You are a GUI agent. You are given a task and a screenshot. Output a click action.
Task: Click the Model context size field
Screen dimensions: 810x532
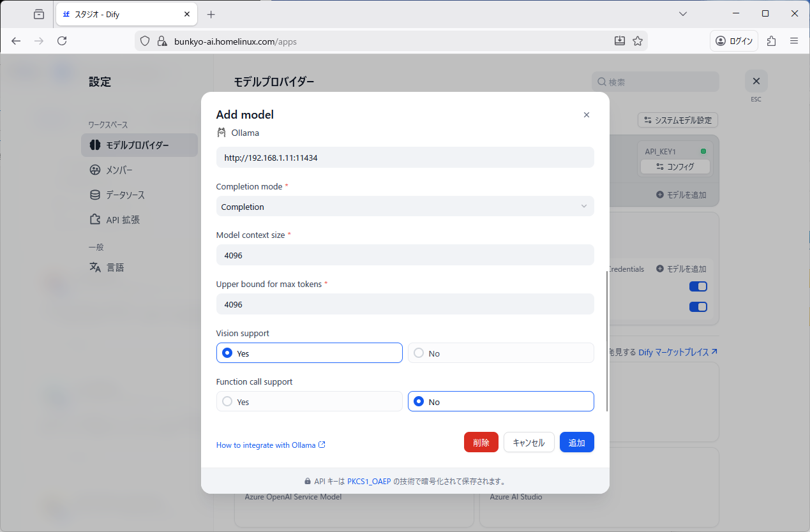(405, 255)
